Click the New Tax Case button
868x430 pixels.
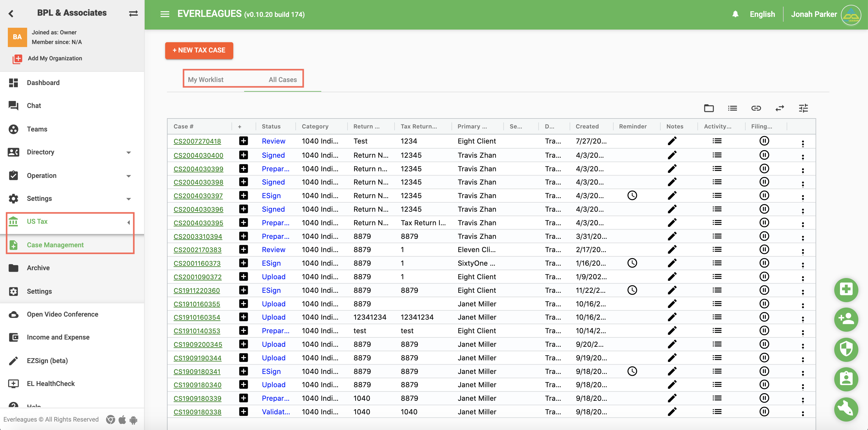point(199,50)
